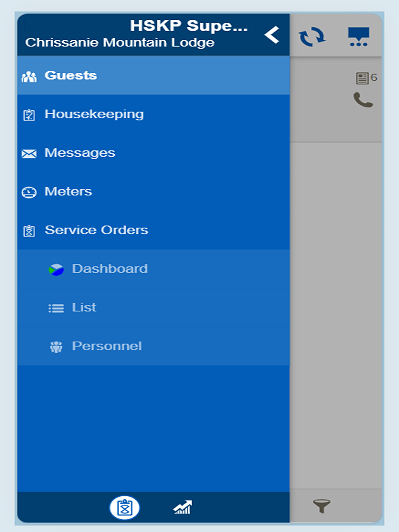Select the Guests menu item
The height and width of the screenshot is (532, 399).
71,76
